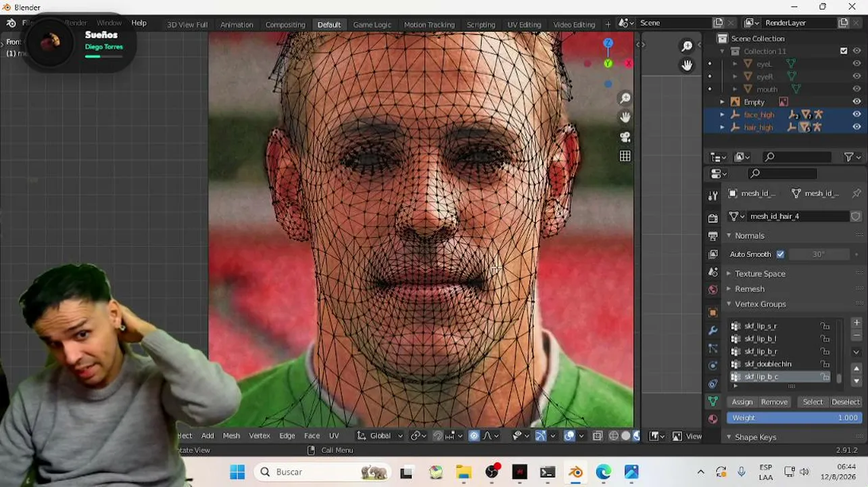Switch to the Compositing workspace tab

(285, 24)
